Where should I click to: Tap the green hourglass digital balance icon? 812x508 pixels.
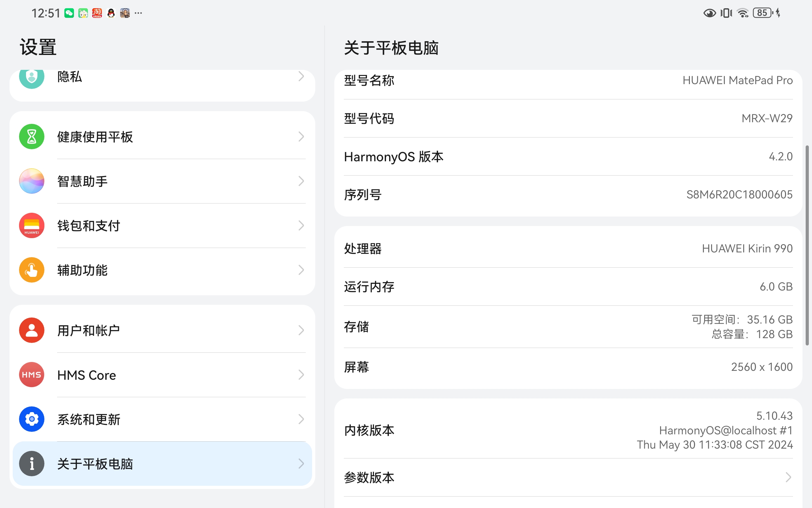(x=31, y=137)
